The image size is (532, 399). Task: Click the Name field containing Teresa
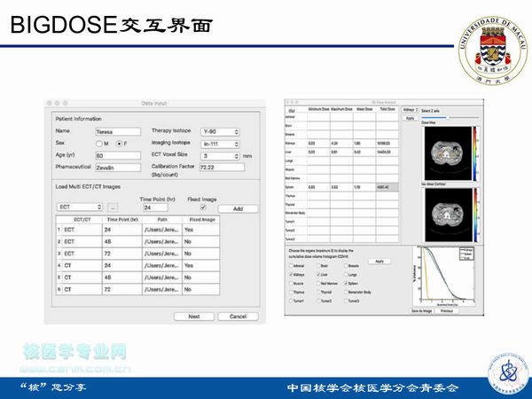coord(117,131)
